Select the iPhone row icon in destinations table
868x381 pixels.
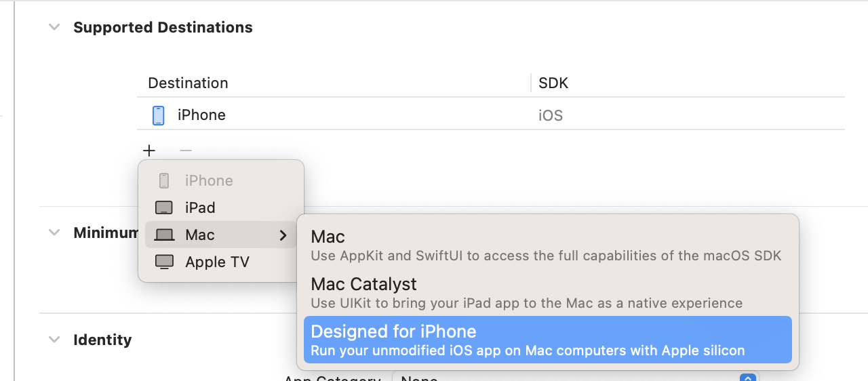pos(158,115)
